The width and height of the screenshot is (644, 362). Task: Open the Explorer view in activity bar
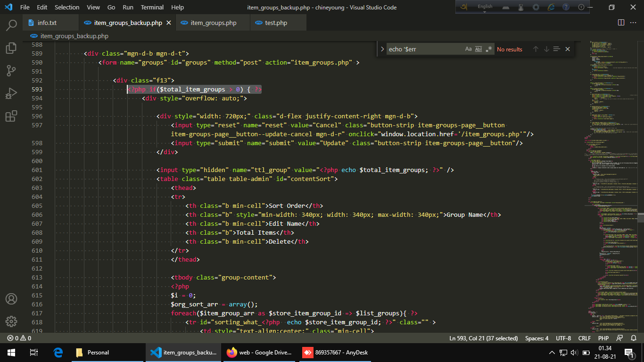click(11, 48)
